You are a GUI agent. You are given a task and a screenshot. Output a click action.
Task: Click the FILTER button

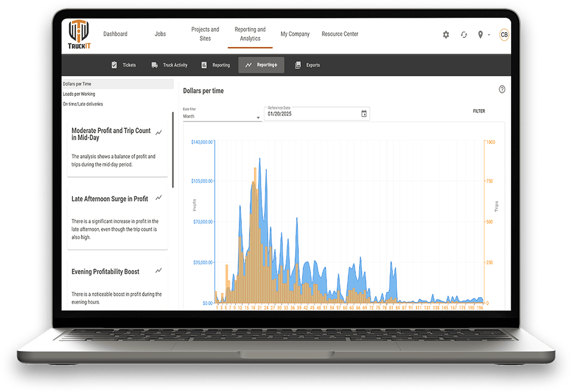click(x=479, y=111)
